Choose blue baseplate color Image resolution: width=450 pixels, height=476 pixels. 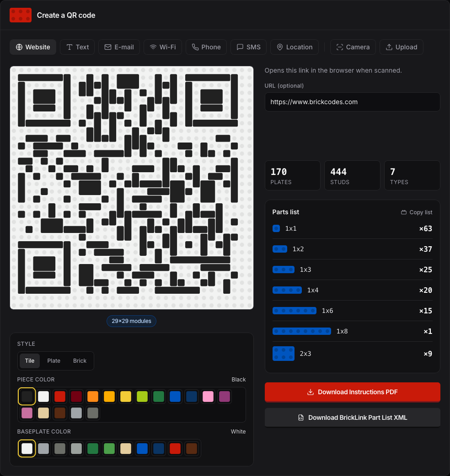[142, 449]
